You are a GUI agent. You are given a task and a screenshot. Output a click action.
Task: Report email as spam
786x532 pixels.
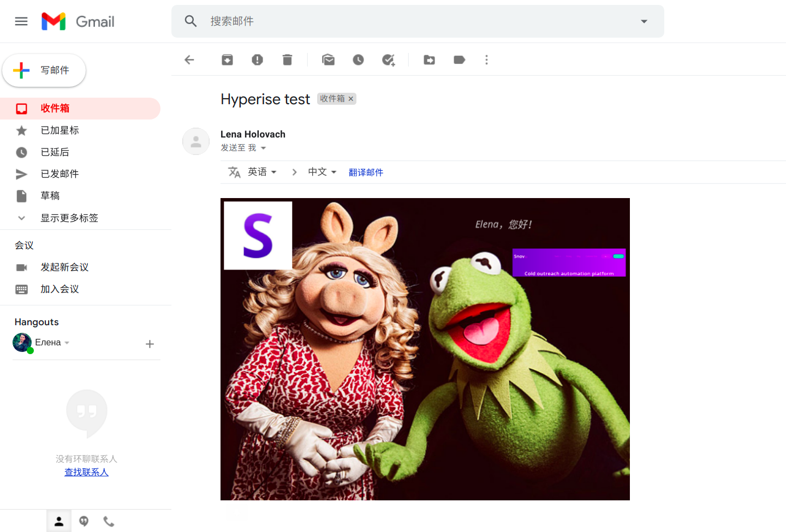point(258,60)
